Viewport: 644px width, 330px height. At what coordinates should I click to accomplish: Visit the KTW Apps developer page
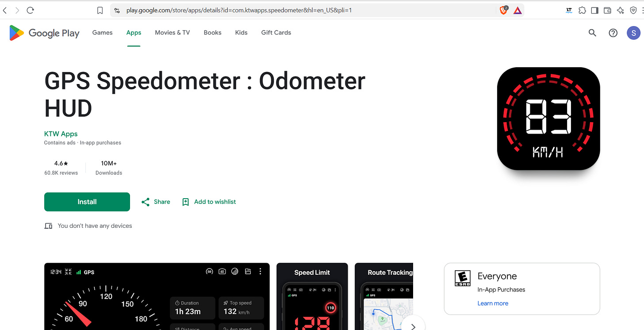[61, 134]
